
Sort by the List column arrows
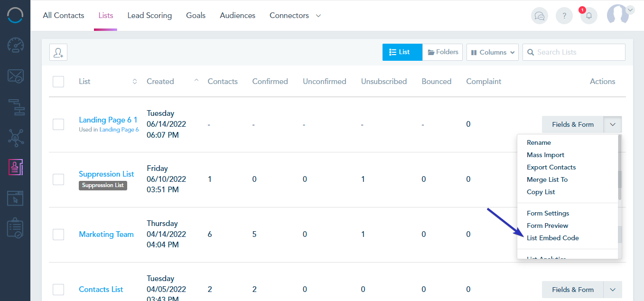(x=135, y=82)
